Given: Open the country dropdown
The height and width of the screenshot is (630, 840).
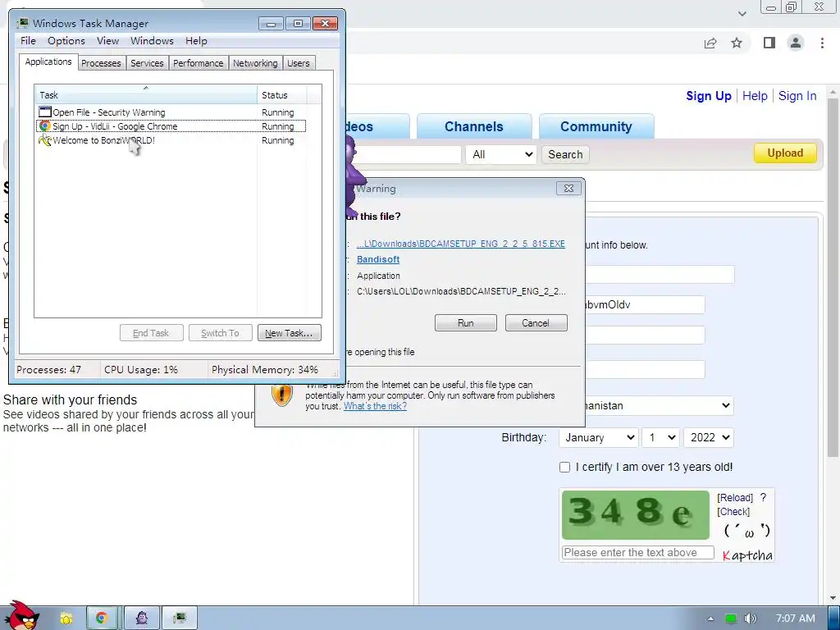Looking at the screenshot, I should tap(657, 405).
